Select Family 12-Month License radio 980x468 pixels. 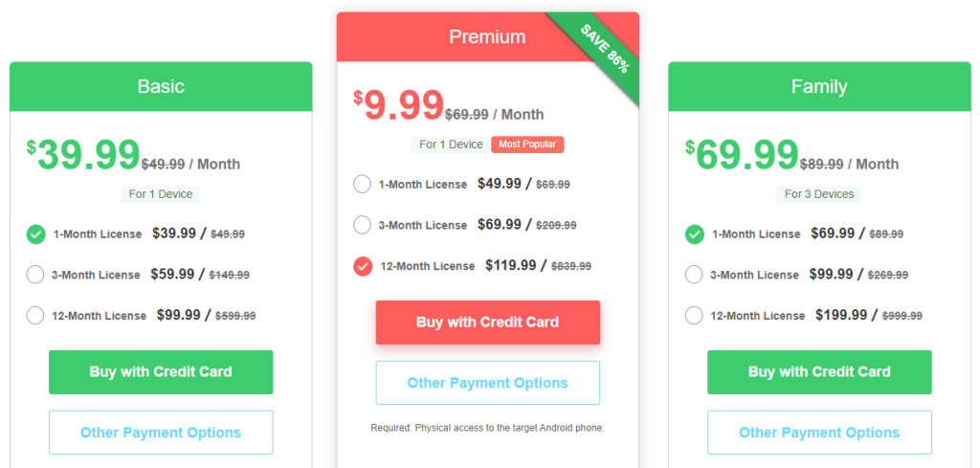click(694, 316)
